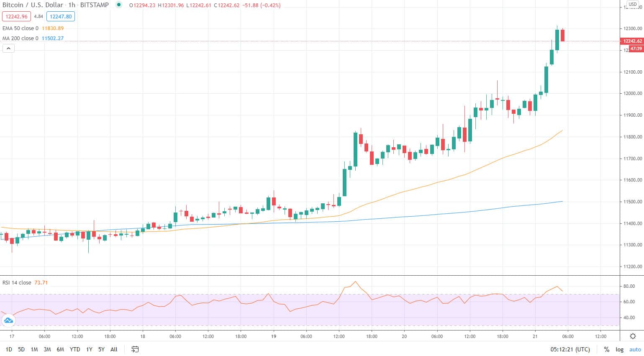The image size is (644, 356).
Task: Click the green market status dot beside BITSTAMP
Action: pyautogui.click(x=119, y=5)
